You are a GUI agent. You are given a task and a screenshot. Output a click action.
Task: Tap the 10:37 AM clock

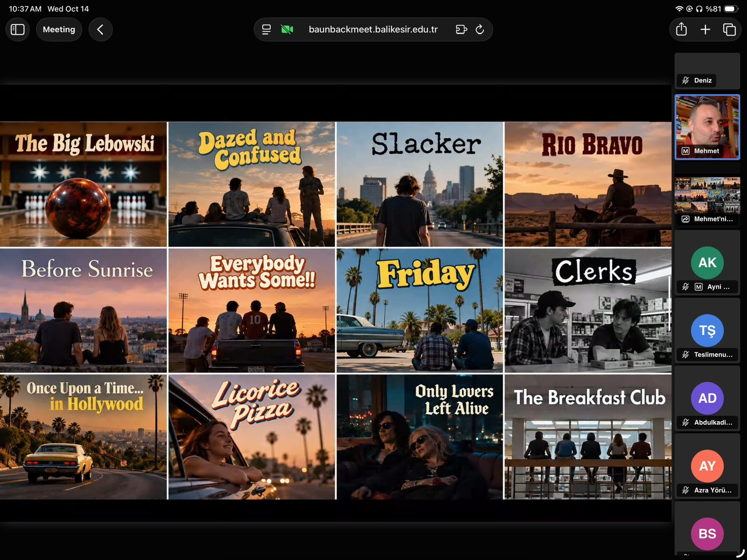[25, 9]
